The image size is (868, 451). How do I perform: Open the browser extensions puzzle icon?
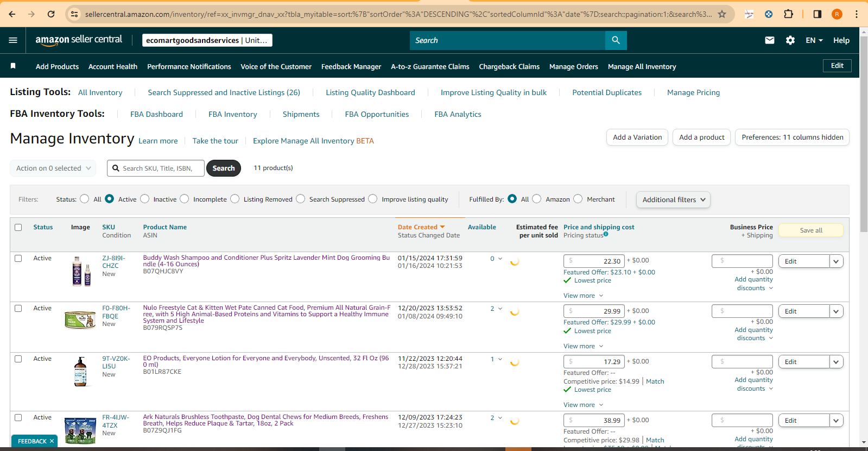[x=789, y=14]
